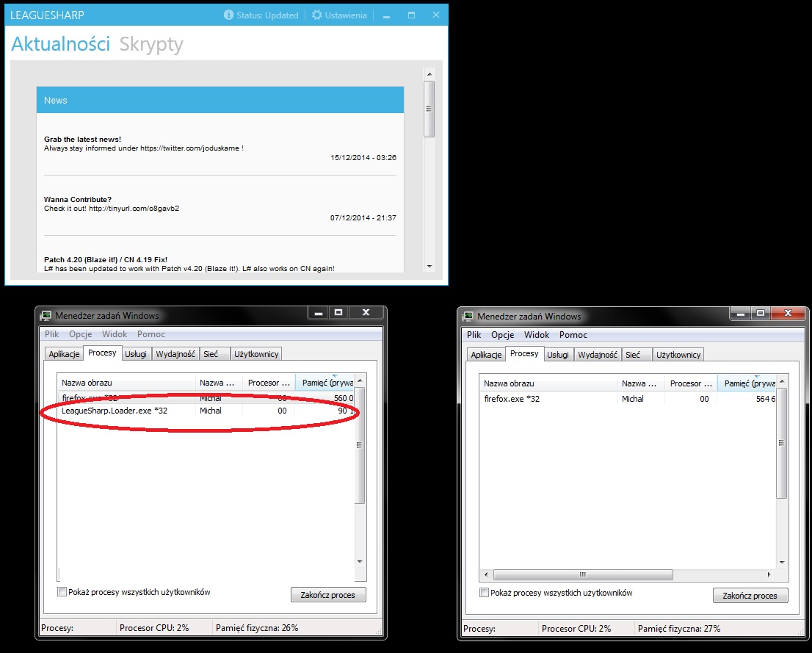Select Procesy tab in right Task Manager
This screenshot has width=812, height=653.
click(524, 353)
